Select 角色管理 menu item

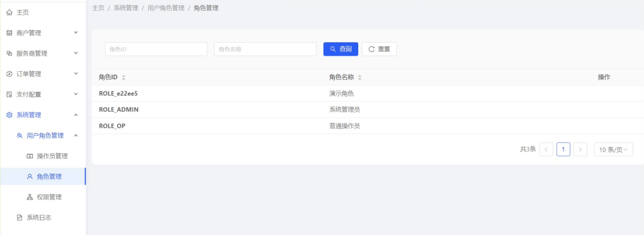click(x=43, y=176)
